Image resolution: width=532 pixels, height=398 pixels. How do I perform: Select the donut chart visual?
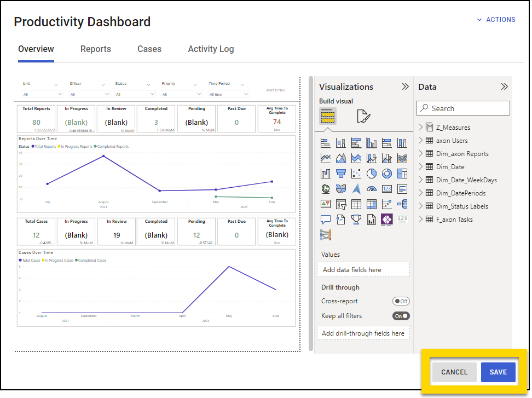point(386,173)
